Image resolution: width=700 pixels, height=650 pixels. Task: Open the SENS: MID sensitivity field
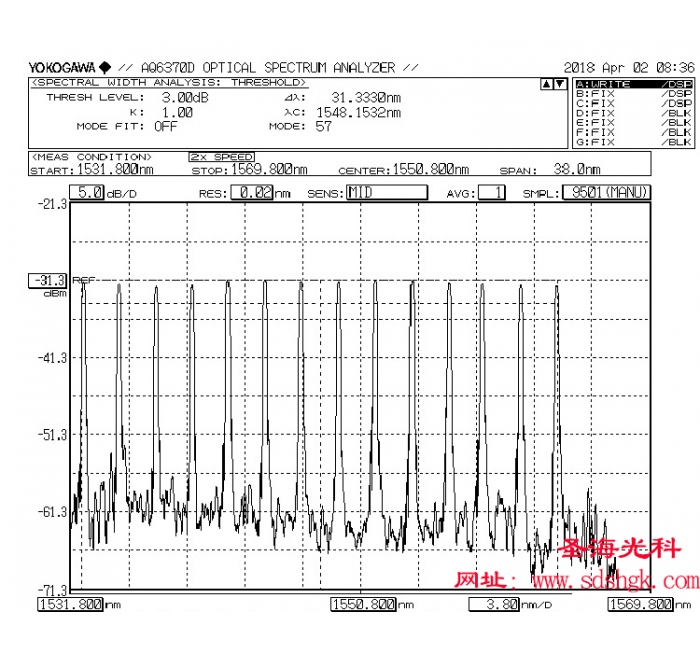pyautogui.click(x=386, y=193)
